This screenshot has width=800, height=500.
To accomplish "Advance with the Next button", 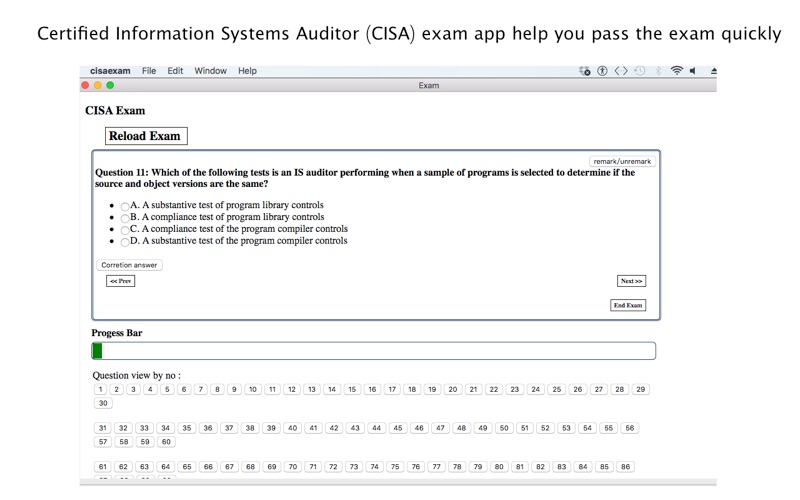I will pos(631,281).
